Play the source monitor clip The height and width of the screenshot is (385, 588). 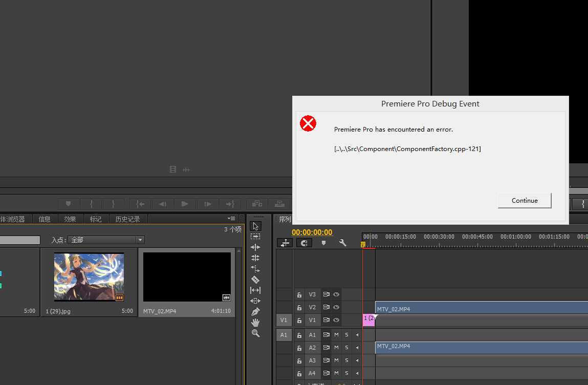[185, 204]
